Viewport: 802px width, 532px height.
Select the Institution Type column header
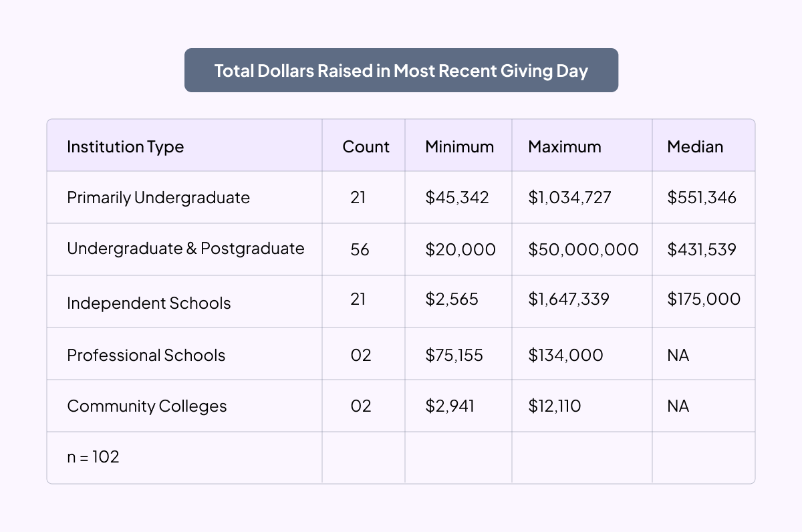pyautogui.click(x=125, y=146)
